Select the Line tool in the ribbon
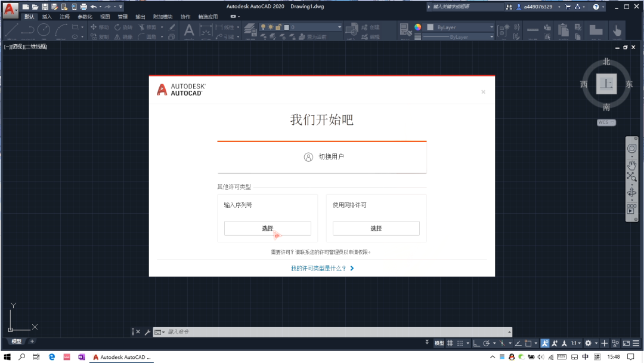Viewport: 644px width, 363px height. (11, 30)
